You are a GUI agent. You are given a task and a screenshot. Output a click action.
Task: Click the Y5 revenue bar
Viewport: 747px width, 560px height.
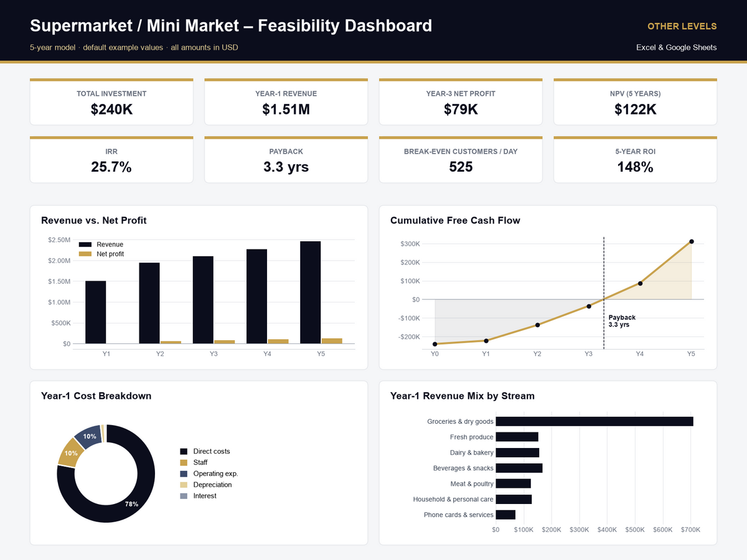311,292
